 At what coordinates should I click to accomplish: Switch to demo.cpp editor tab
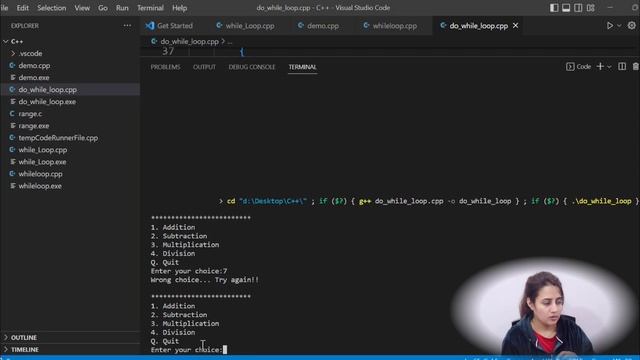(323, 26)
